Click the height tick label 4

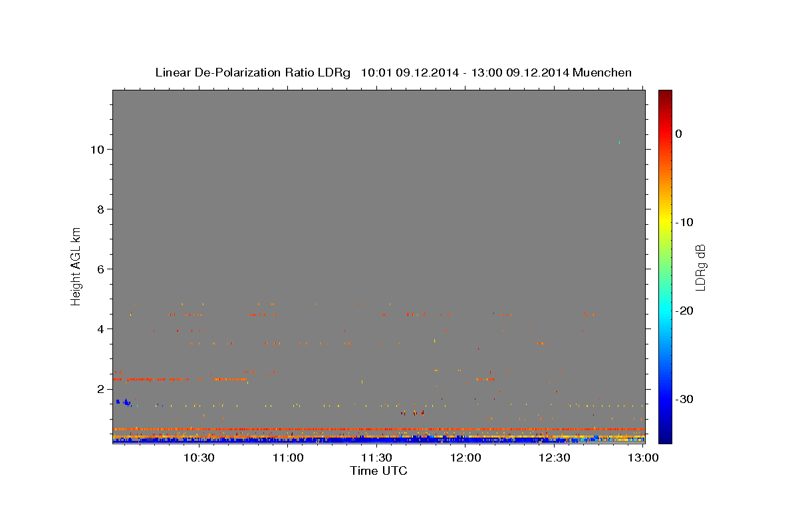101,329
